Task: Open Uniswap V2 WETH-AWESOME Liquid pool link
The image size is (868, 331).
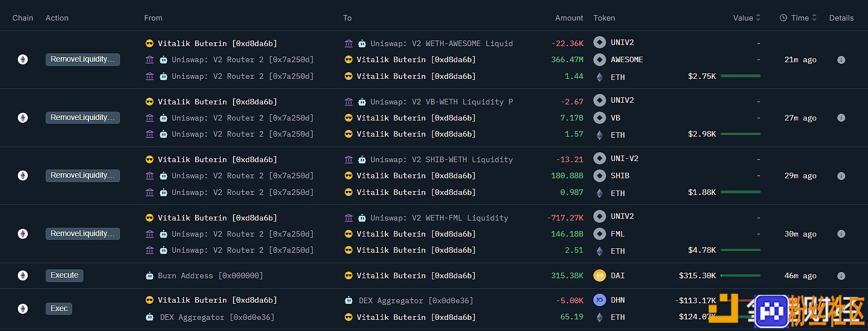Action: 442,43
